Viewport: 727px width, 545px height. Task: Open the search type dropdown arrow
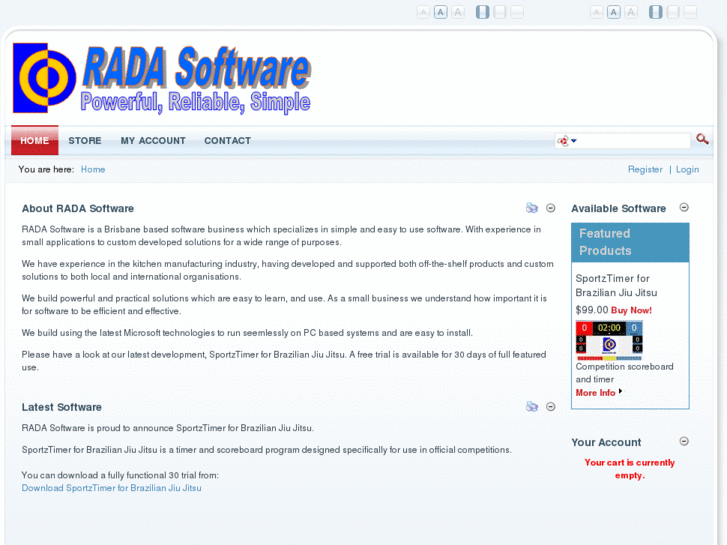(574, 141)
